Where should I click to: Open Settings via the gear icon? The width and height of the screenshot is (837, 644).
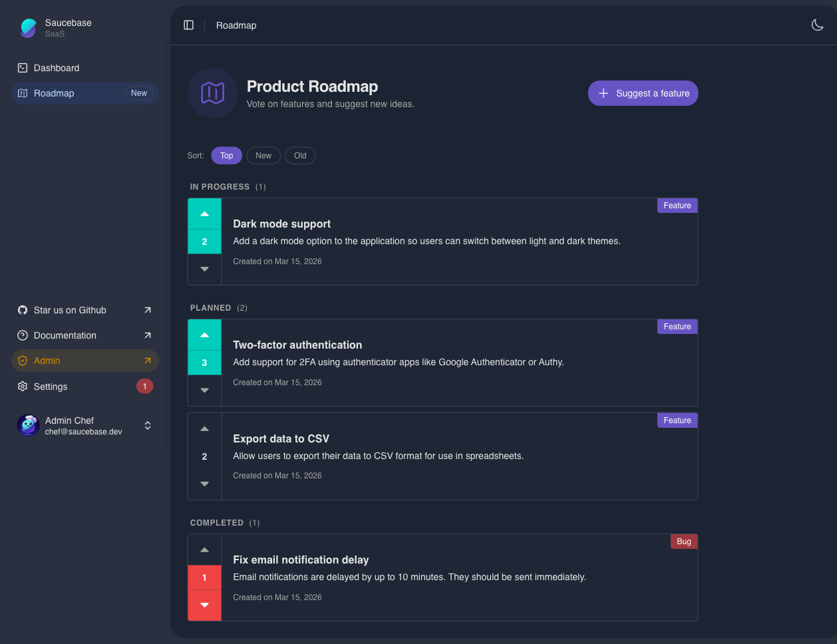(22, 387)
